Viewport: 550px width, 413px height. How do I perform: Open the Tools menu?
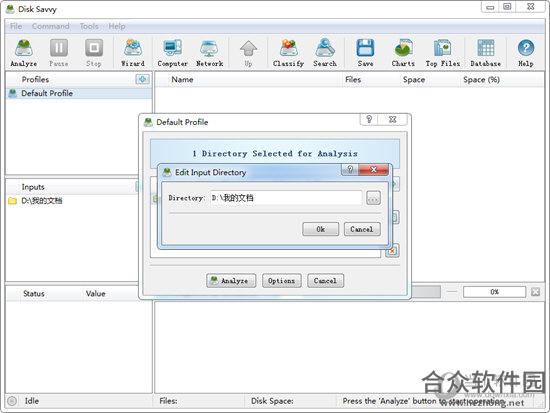89,26
